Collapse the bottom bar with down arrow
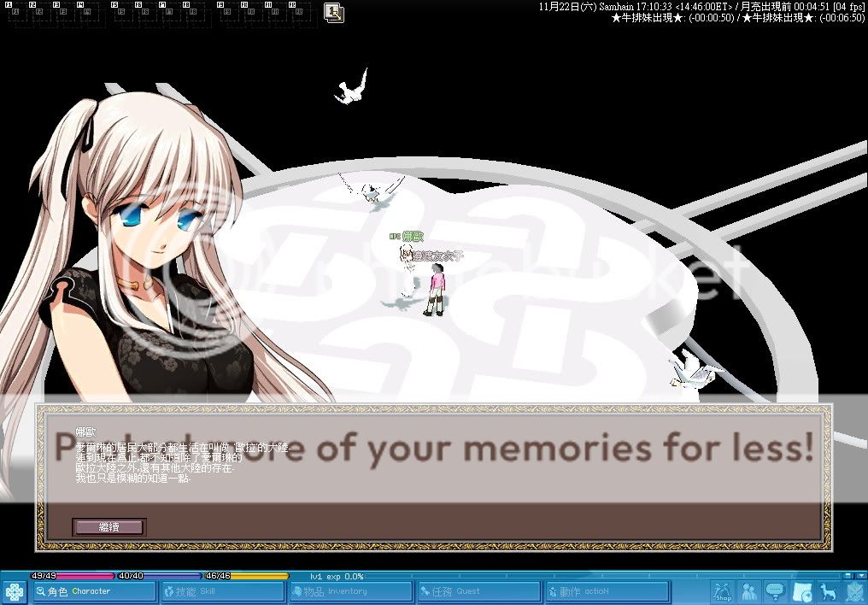The image size is (868, 605). 859,575
